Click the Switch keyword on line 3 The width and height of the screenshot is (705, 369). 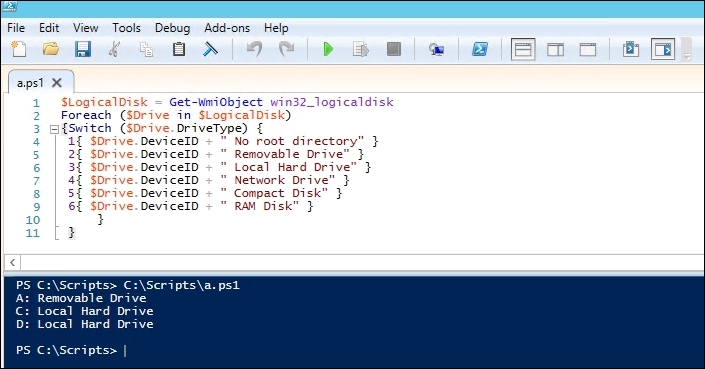point(89,128)
